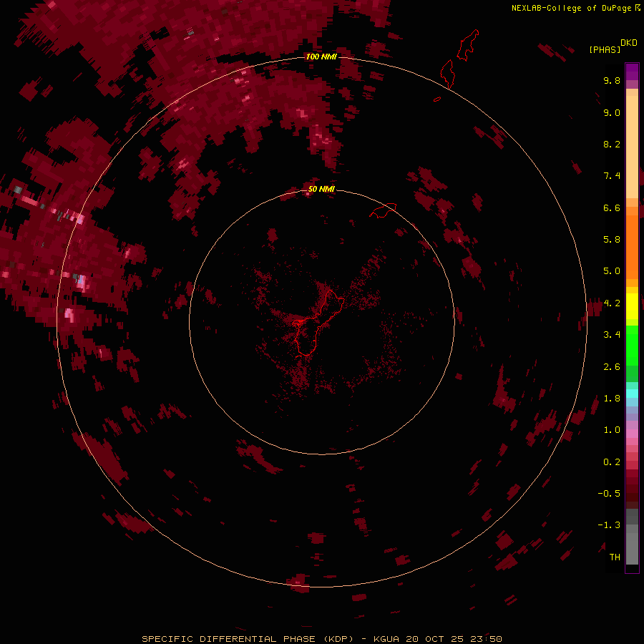
Task: Select the 0.2 scale value
Action: click(x=612, y=462)
